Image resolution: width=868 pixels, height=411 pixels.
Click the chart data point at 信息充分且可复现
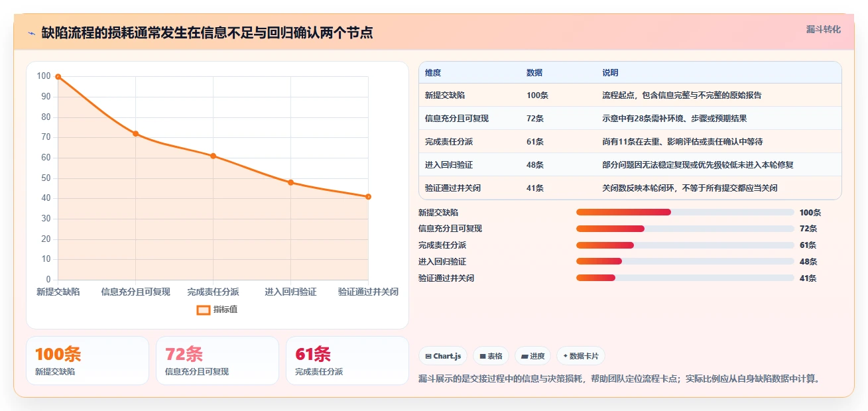pyautogui.click(x=135, y=133)
